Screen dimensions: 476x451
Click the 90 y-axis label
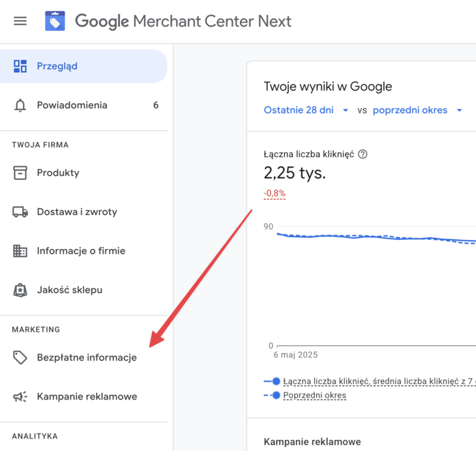[269, 226]
